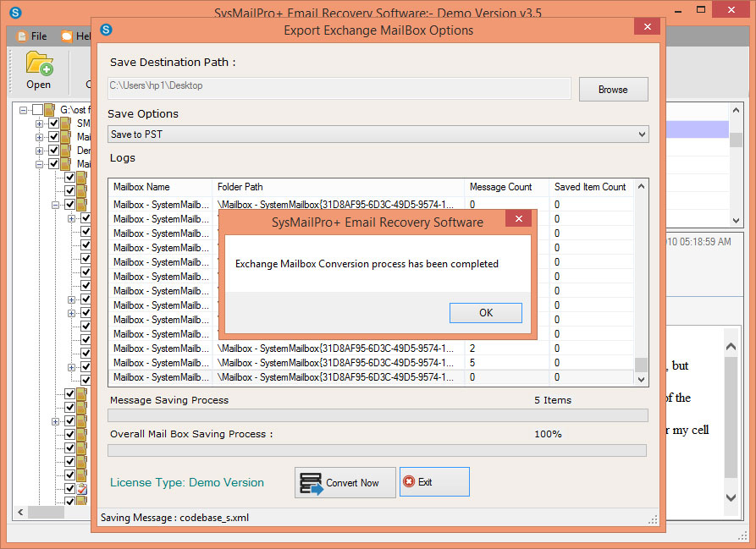Click the Message Saving Process progress bar
Screen dimensions: 756x549
[378, 415]
